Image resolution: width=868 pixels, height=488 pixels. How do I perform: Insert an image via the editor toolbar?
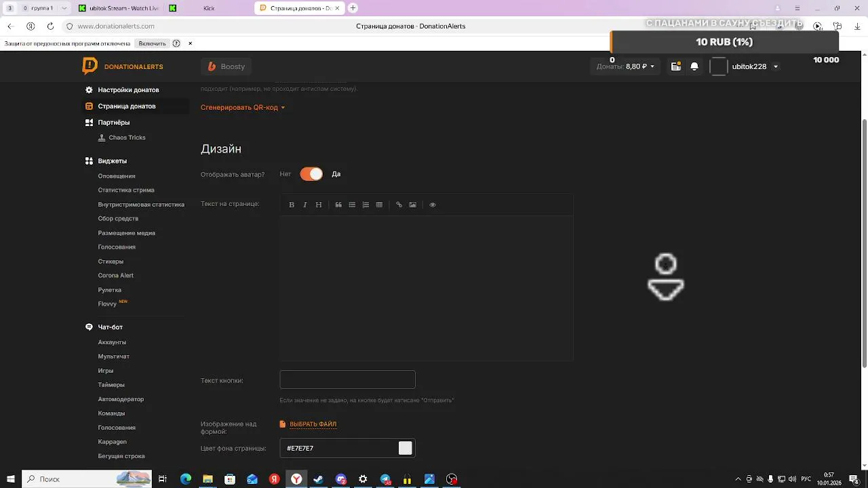[x=412, y=205]
